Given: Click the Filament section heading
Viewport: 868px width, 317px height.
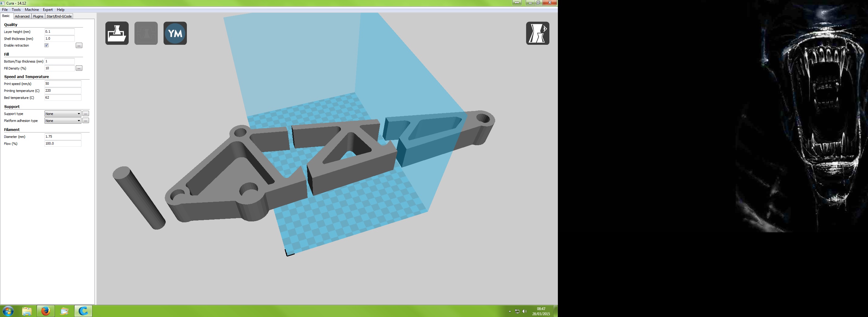Looking at the screenshot, I should coord(12,129).
